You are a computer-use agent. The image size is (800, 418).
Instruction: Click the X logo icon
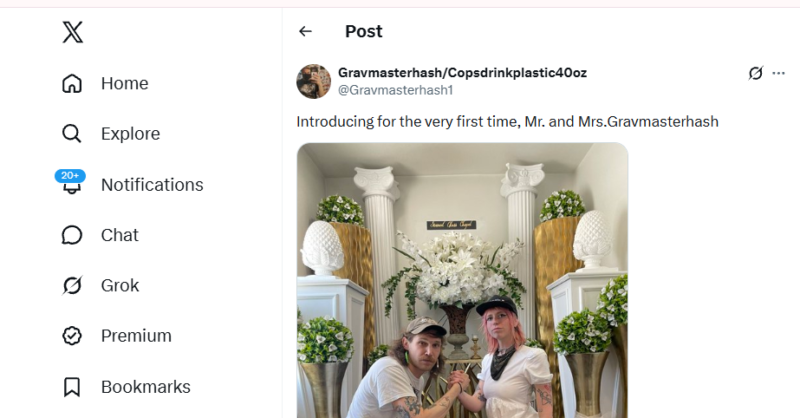72,32
